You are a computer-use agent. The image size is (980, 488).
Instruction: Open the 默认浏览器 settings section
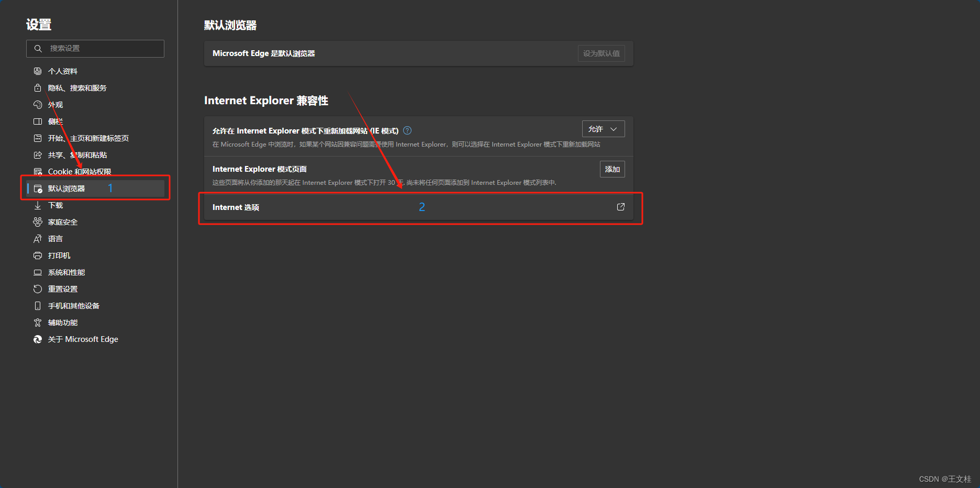(x=95, y=188)
